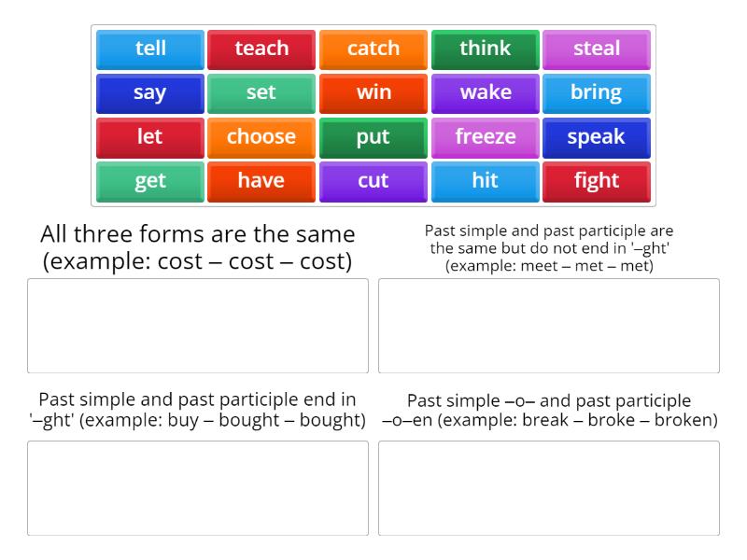
Task: Select the 'set' tile
Action: click(x=261, y=92)
